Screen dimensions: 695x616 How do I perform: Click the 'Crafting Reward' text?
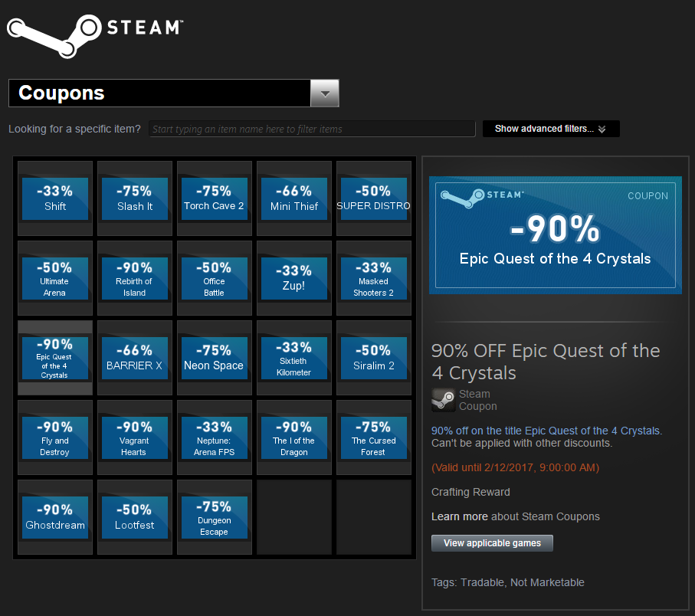[470, 492]
